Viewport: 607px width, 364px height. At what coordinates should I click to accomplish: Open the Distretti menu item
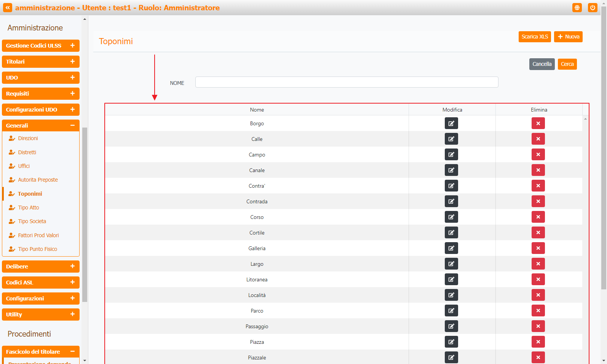coord(27,152)
